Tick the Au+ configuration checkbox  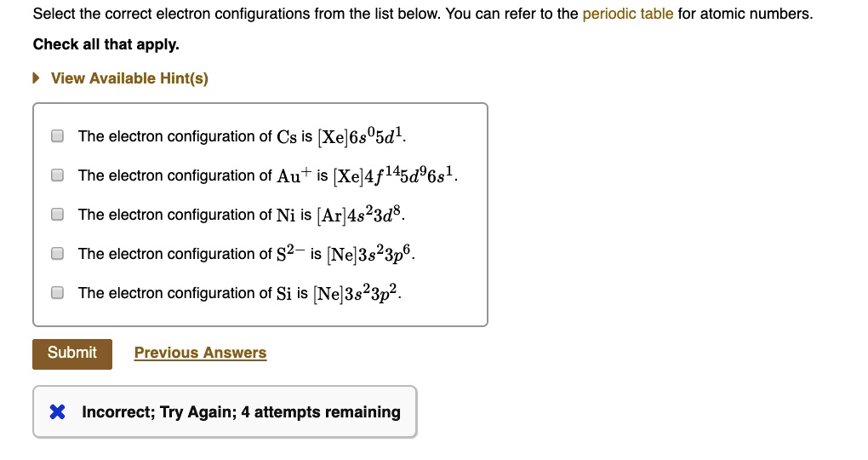coord(57,175)
